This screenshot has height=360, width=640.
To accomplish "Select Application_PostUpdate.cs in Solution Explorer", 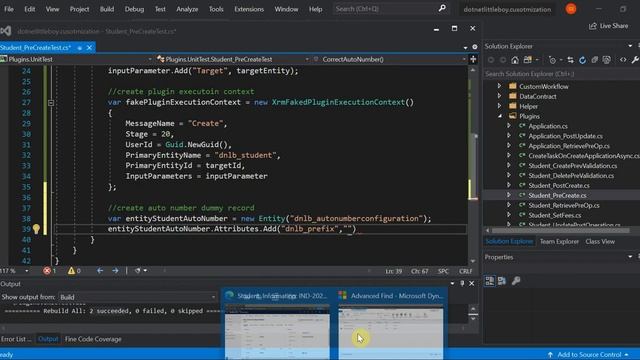I will click(565, 136).
